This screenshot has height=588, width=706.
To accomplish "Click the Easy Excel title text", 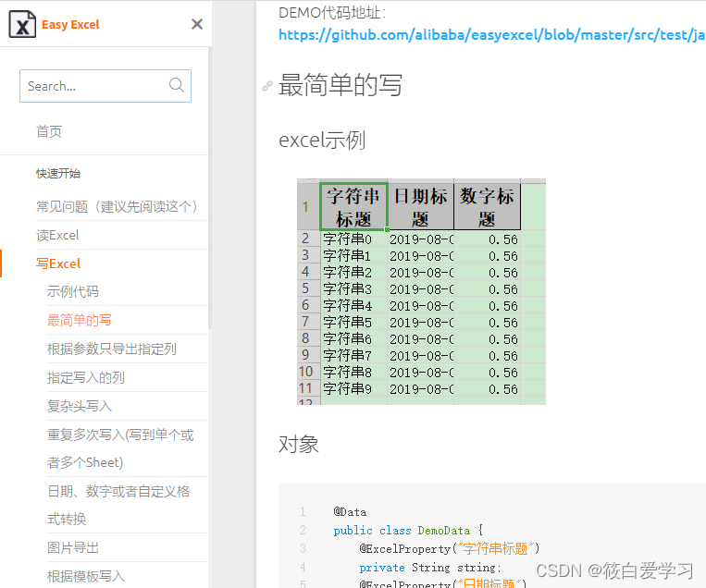I will [x=70, y=24].
